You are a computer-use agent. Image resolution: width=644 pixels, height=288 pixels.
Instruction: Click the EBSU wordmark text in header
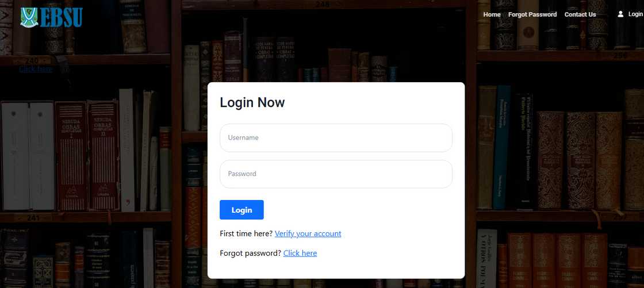click(61, 17)
